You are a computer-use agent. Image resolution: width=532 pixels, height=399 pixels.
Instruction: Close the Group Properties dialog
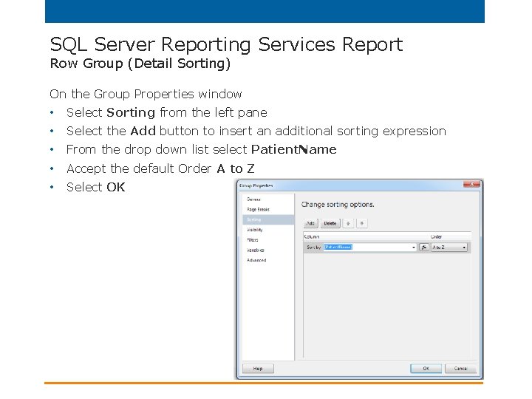click(471, 184)
